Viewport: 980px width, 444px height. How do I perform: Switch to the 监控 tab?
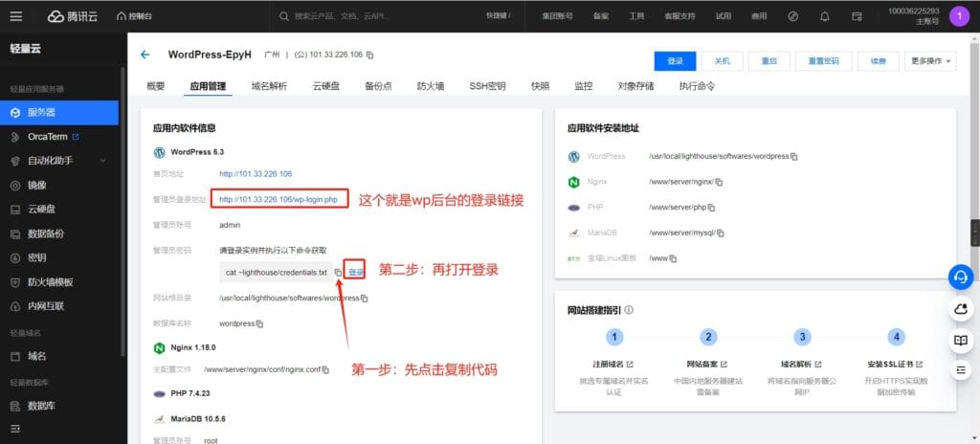584,86
